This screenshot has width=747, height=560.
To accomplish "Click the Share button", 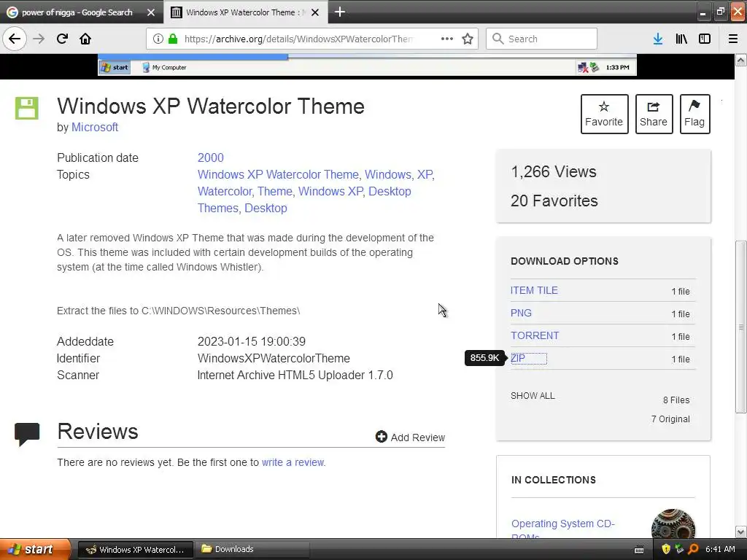I will [x=654, y=114].
